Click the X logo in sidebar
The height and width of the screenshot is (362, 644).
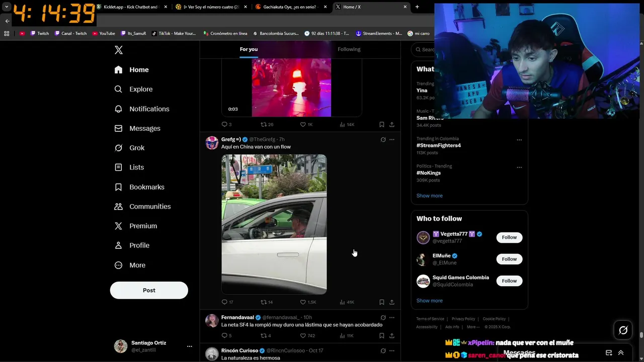(x=119, y=50)
